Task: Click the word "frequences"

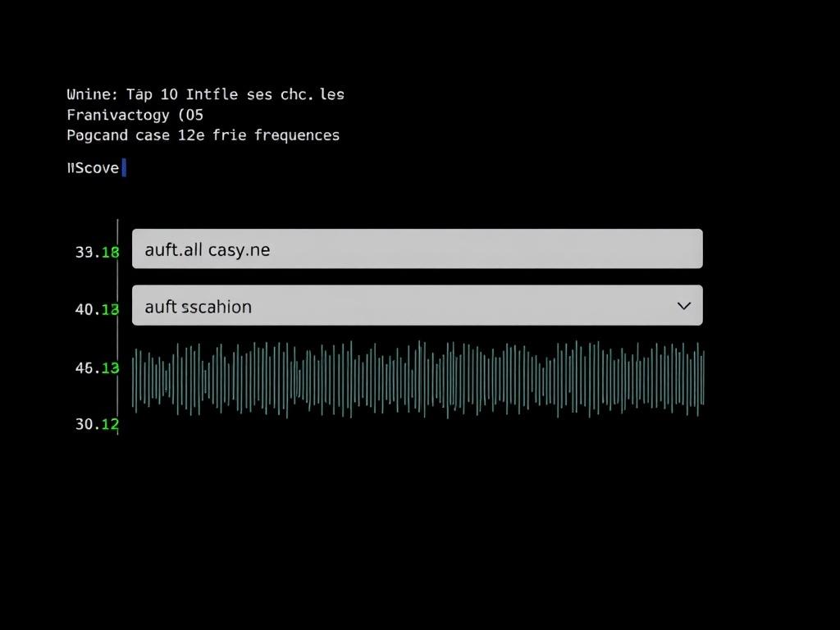Action: pos(296,135)
